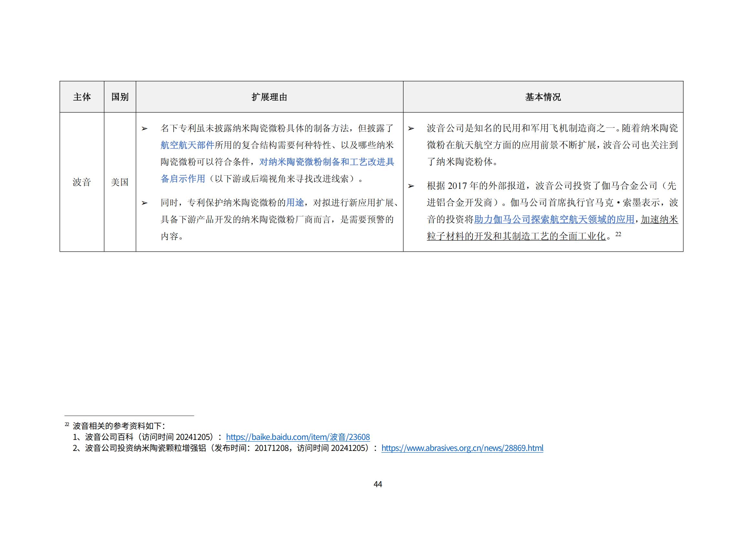Screen dimensions: 756x535
Task: Click the underlined text 粒子材料的开发和其制造工艺的全面工业化
Action: (x=516, y=236)
